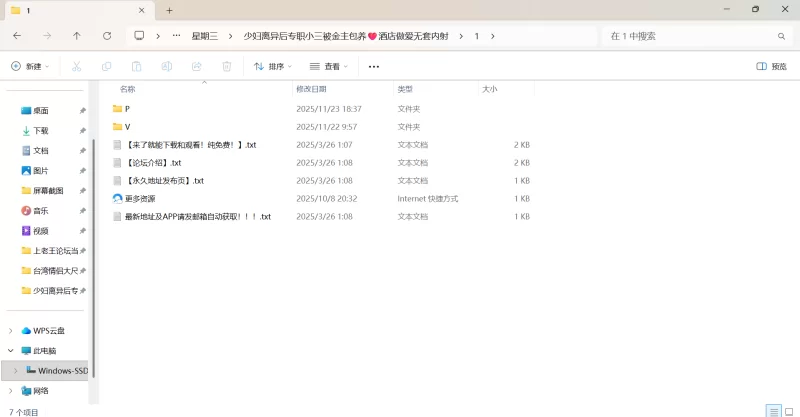The height and width of the screenshot is (417, 800).
Task: Click the Rename icon in toolbar
Action: [x=167, y=67]
